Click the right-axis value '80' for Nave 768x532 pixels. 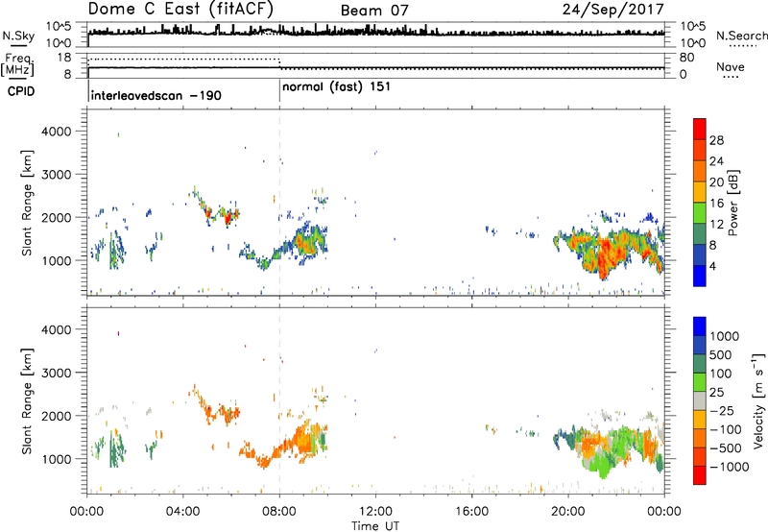click(x=686, y=58)
